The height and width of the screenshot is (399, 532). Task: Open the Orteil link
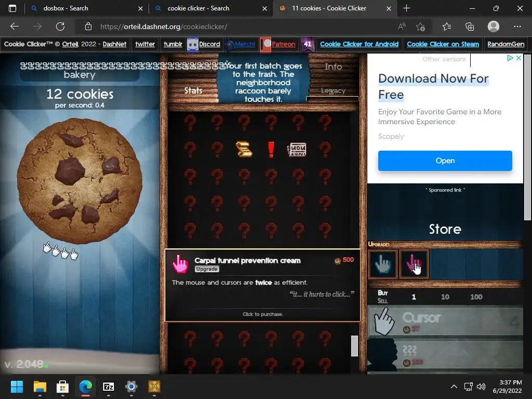tap(70, 44)
